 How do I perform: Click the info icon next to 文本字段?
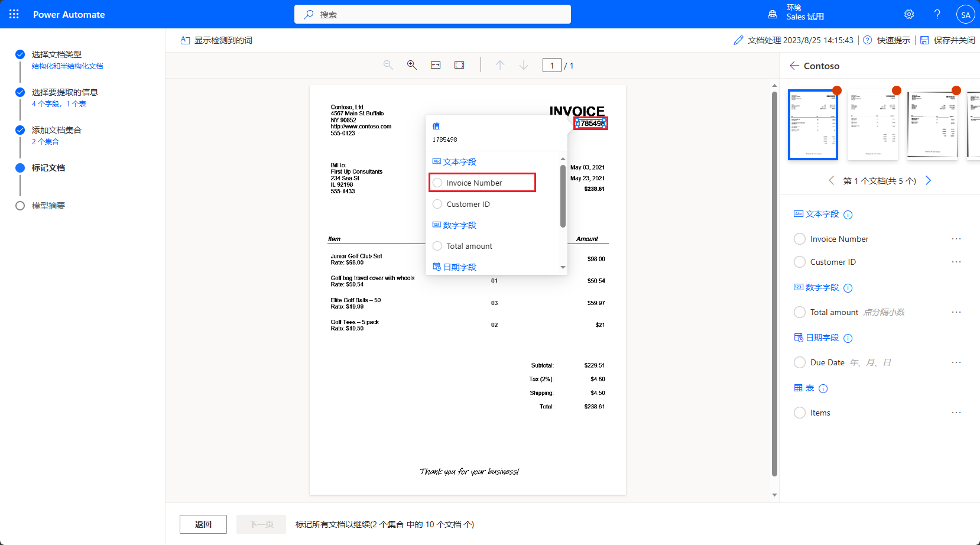848,215
